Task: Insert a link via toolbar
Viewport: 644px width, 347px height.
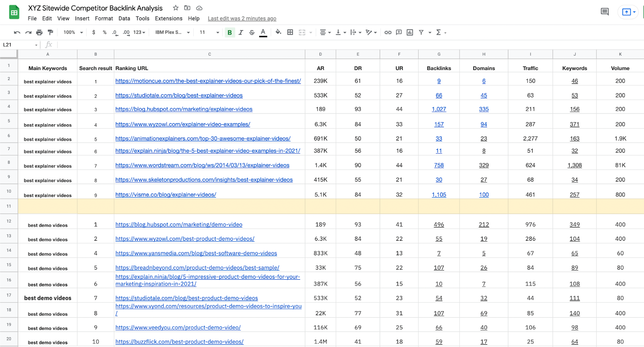Action: (x=388, y=32)
